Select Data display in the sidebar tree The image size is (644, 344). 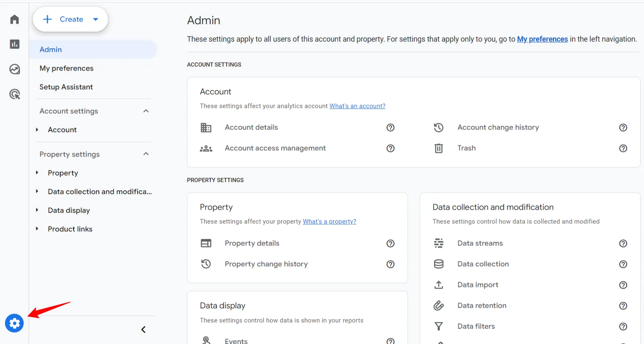[69, 210]
